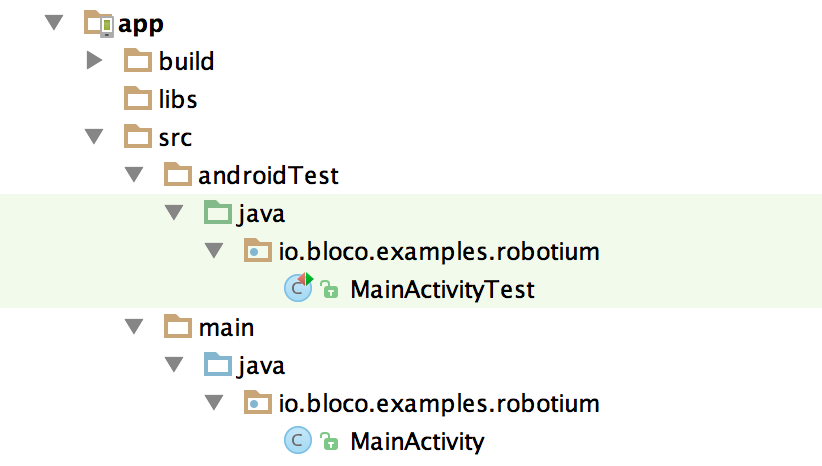The height and width of the screenshot is (466, 822).
Task: Click the build folder icon
Action: (138, 61)
